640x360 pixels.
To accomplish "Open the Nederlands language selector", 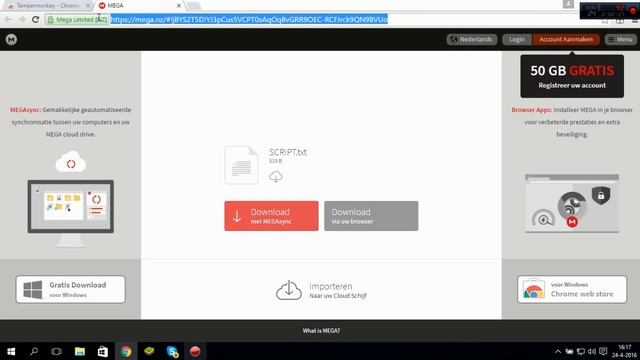I will coord(472,40).
